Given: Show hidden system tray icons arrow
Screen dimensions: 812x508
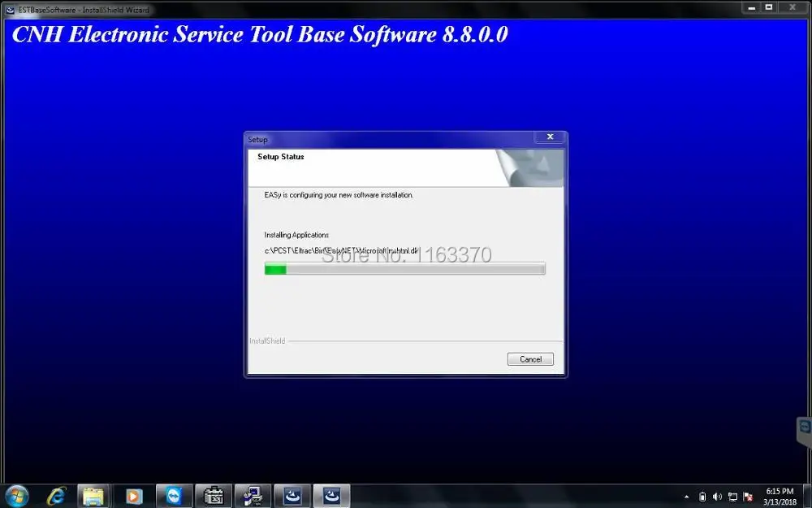Looking at the screenshot, I should (x=687, y=497).
